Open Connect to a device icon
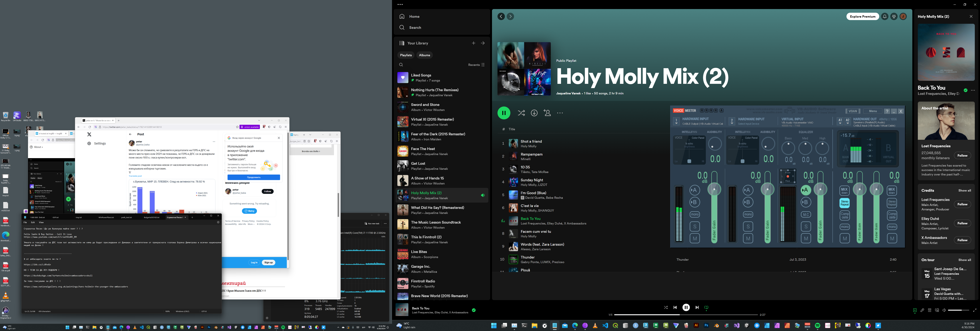The width and height of the screenshot is (980, 331). (x=937, y=310)
